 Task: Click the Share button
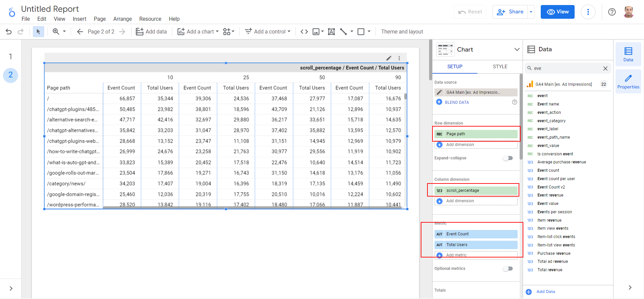click(x=510, y=12)
